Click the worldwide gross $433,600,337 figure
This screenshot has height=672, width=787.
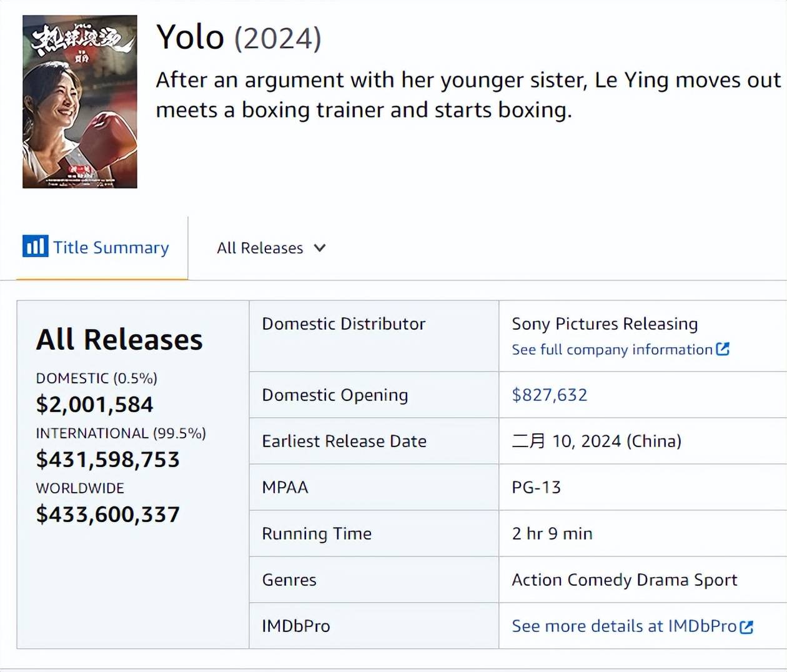tap(108, 515)
